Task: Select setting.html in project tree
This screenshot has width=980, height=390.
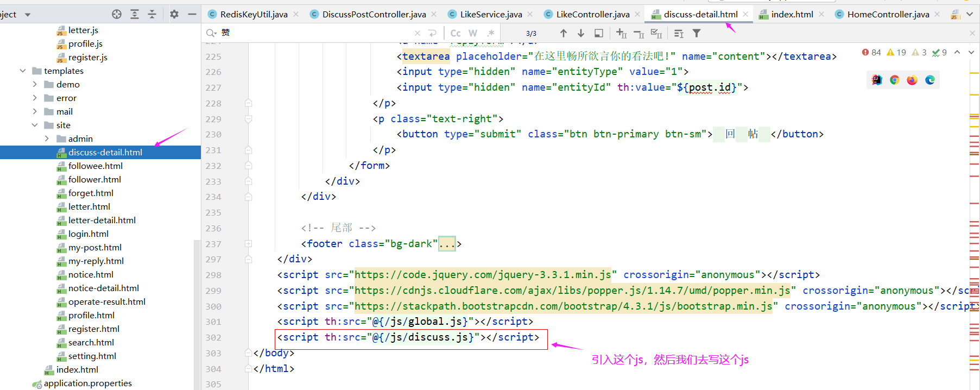Action: point(92,356)
